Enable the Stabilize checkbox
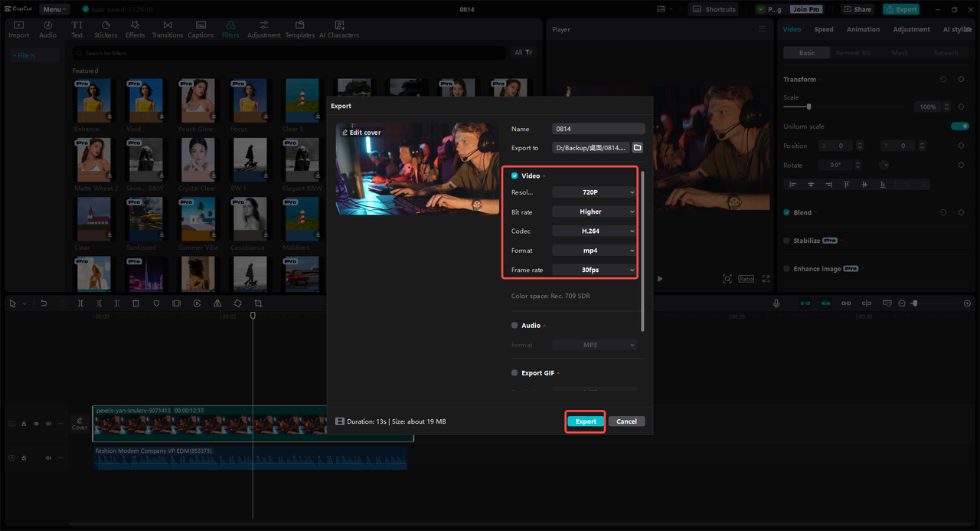Viewport: 980px width, 531px height. coord(786,241)
